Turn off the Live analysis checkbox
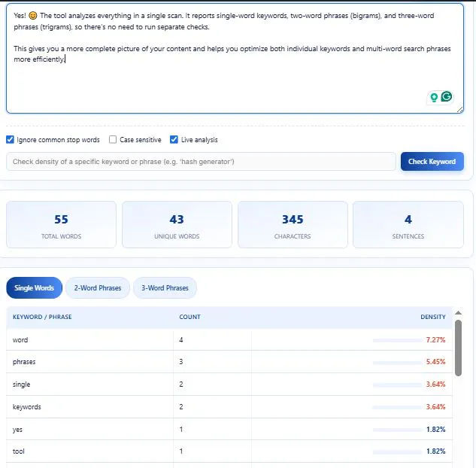This screenshot has width=476, height=468. point(174,140)
